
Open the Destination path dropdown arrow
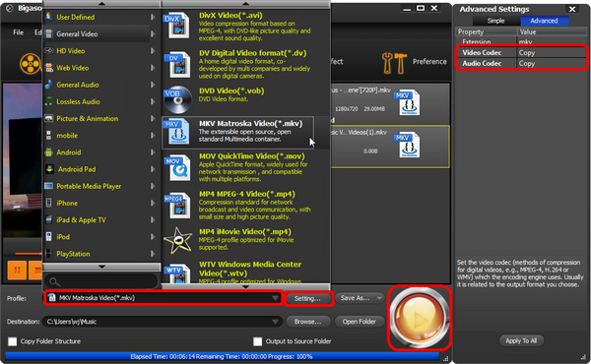(x=276, y=322)
